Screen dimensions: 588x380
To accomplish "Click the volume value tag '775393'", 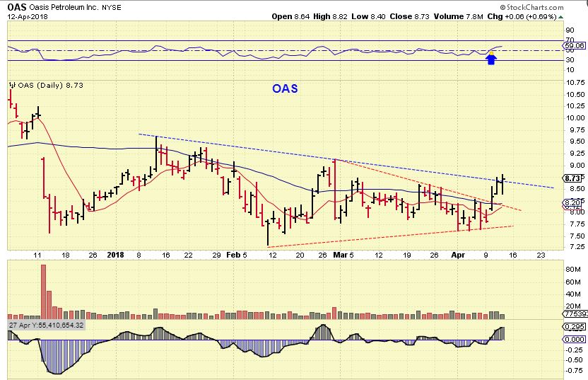I will pyautogui.click(x=575, y=314).
